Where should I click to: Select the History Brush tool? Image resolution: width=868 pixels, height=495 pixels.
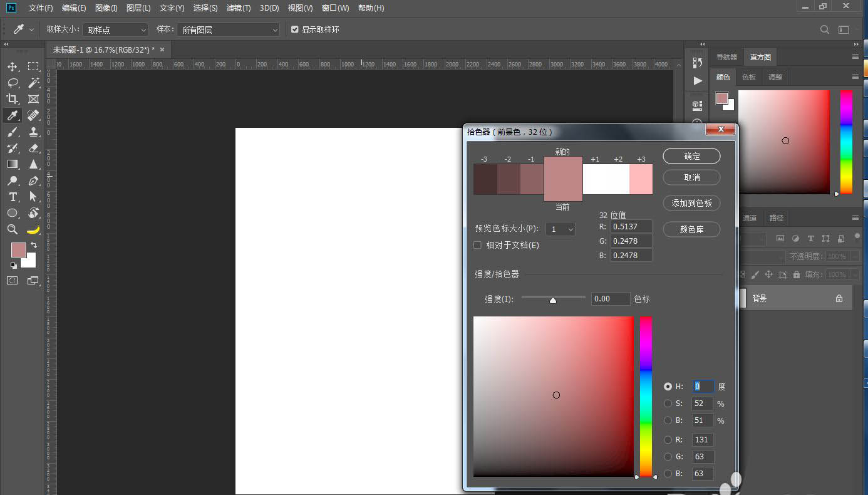[13, 148]
